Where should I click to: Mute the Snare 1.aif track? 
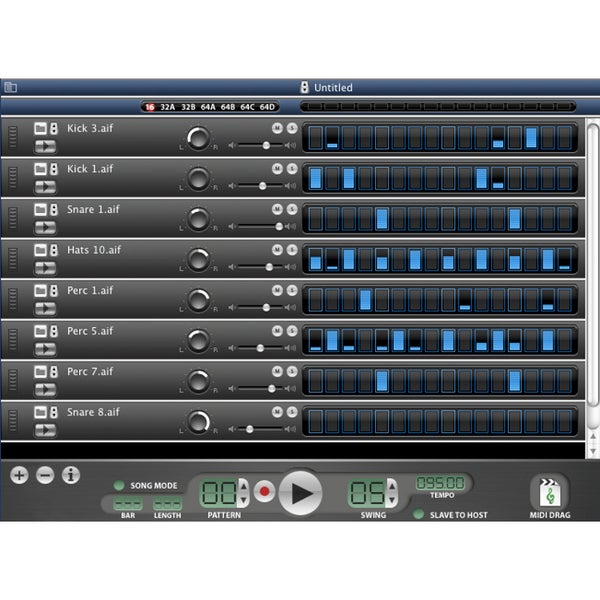click(x=277, y=209)
